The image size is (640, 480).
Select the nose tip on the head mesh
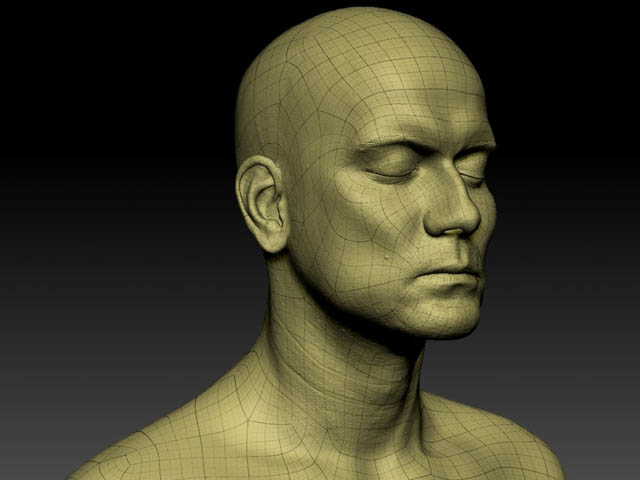click(x=469, y=218)
